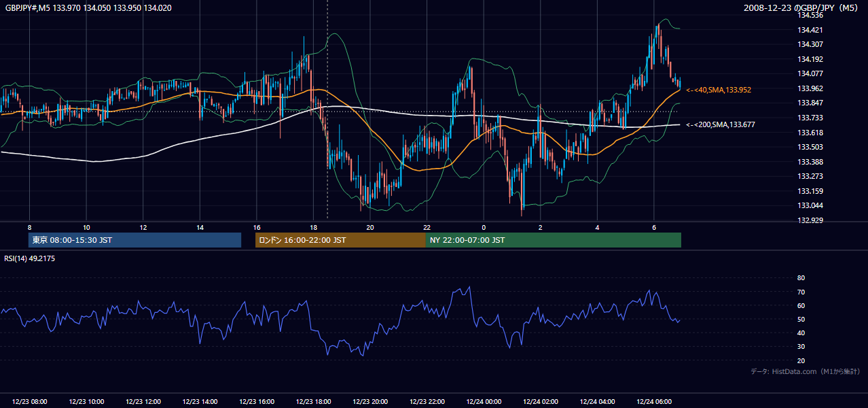Click the bottom date label 12/23 08:00

pyautogui.click(x=29, y=402)
